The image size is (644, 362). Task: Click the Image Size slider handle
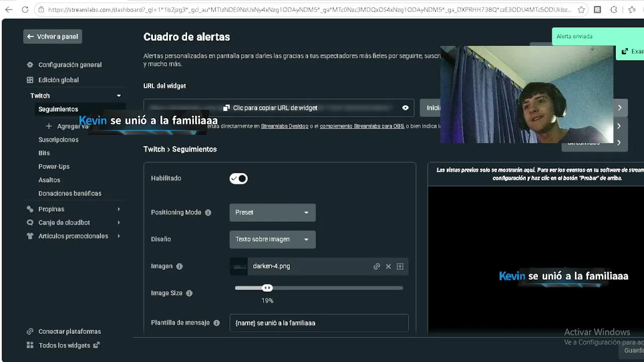coord(267,288)
